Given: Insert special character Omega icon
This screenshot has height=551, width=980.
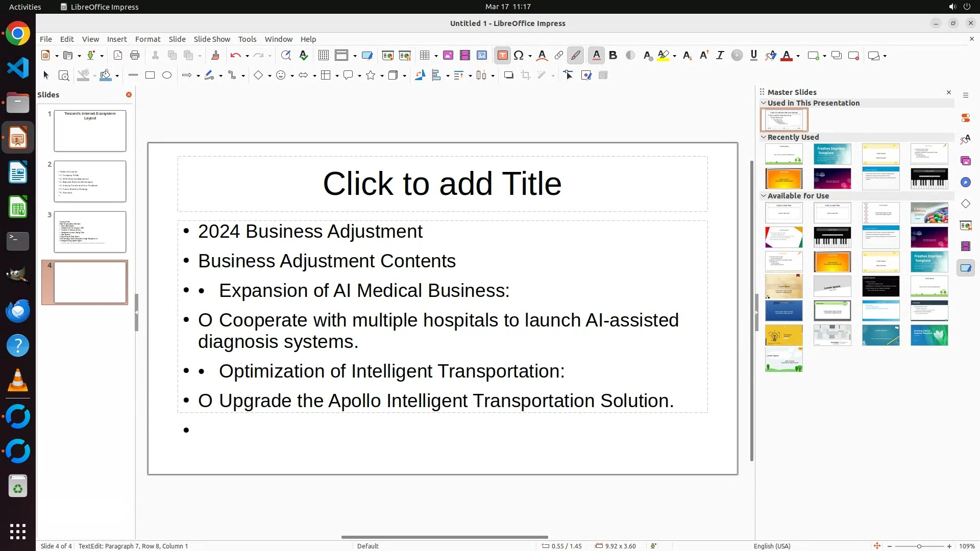Looking at the screenshot, I should click(x=519, y=56).
